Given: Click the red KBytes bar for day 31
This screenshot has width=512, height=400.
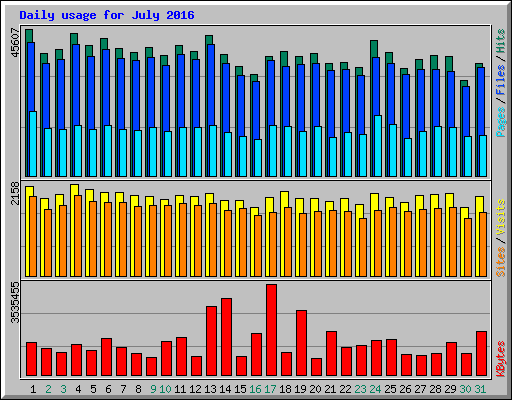Looking at the screenshot, I should (481, 354).
